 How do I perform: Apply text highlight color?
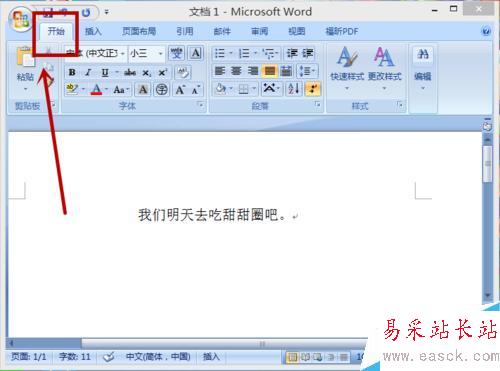click(x=72, y=89)
